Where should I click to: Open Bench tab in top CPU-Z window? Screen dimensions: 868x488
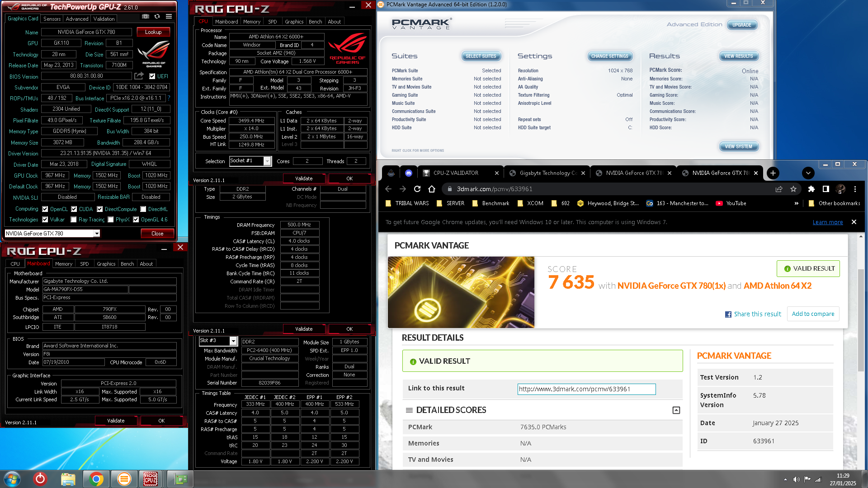tap(316, 22)
